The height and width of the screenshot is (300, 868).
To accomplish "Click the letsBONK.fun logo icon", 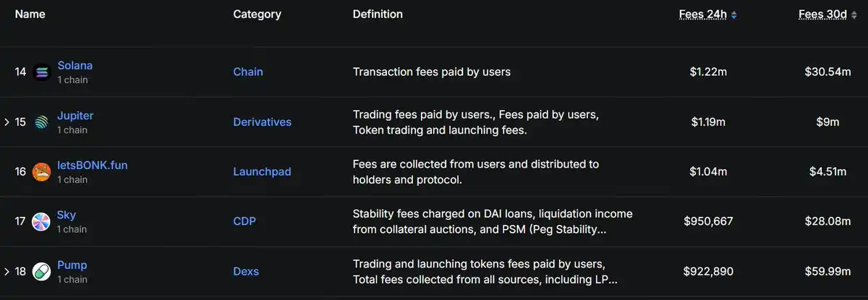I will [41, 172].
